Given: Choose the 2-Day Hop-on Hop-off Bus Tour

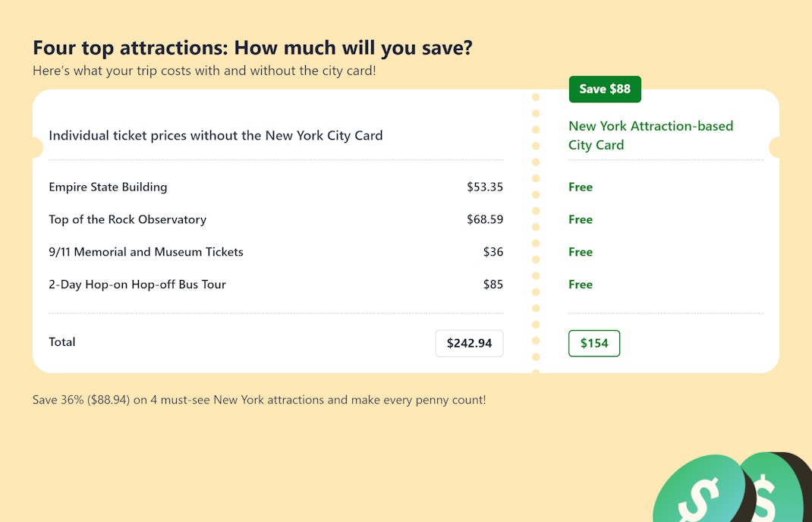Looking at the screenshot, I should (x=137, y=285).
